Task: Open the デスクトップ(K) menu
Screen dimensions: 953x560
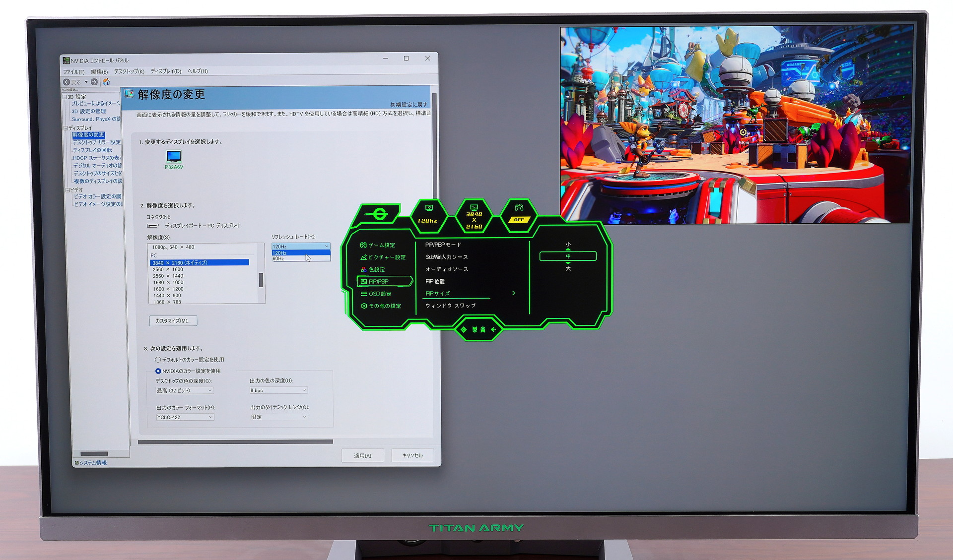Action: pos(129,71)
